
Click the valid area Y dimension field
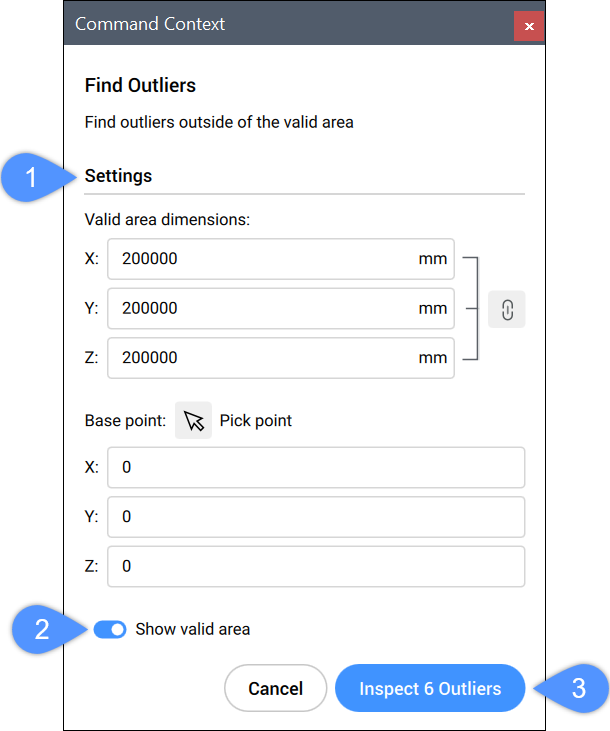pyautogui.click(x=281, y=308)
